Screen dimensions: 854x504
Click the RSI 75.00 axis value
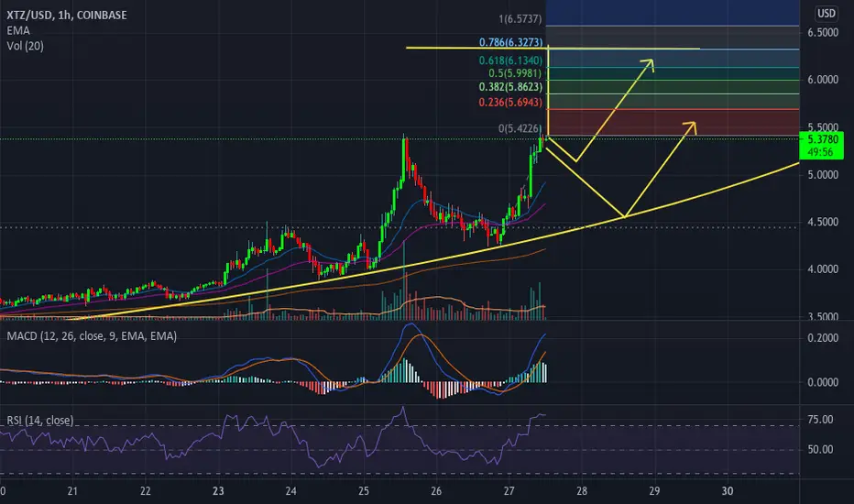click(x=820, y=420)
